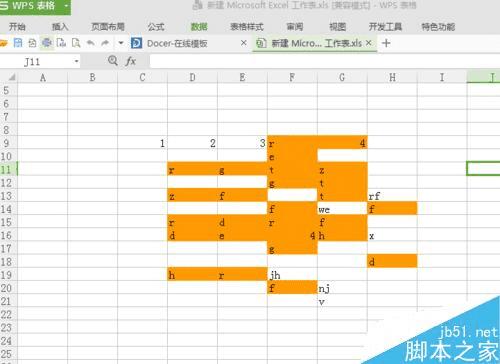This screenshot has width=500, height=364.
Task: Click orange cell F17 containing g
Action: click(292, 249)
